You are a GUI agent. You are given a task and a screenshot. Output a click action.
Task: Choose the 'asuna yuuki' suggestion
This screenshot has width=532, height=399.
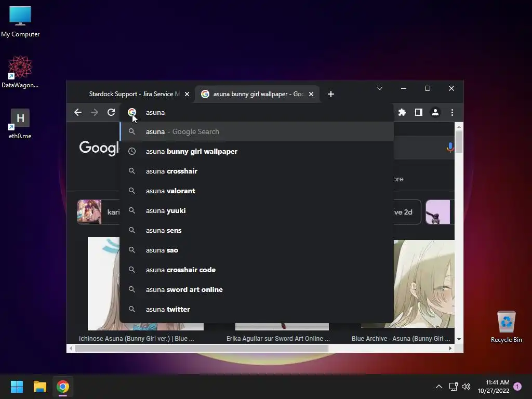(257, 210)
